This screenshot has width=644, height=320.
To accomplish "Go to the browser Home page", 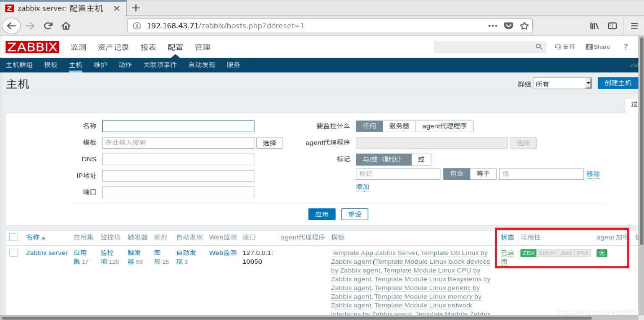I will point(66,26).
